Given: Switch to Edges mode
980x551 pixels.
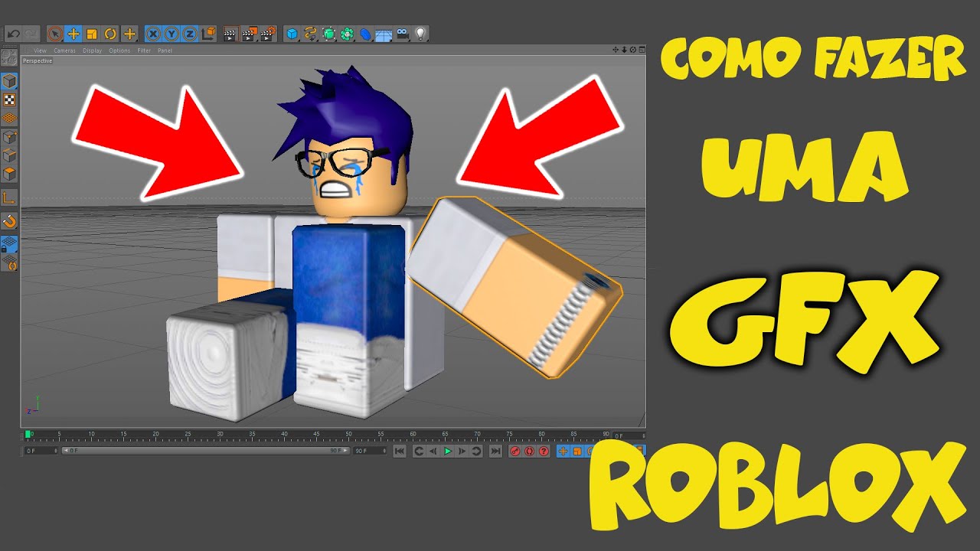Looking at the screenshot, I should 9,155.
